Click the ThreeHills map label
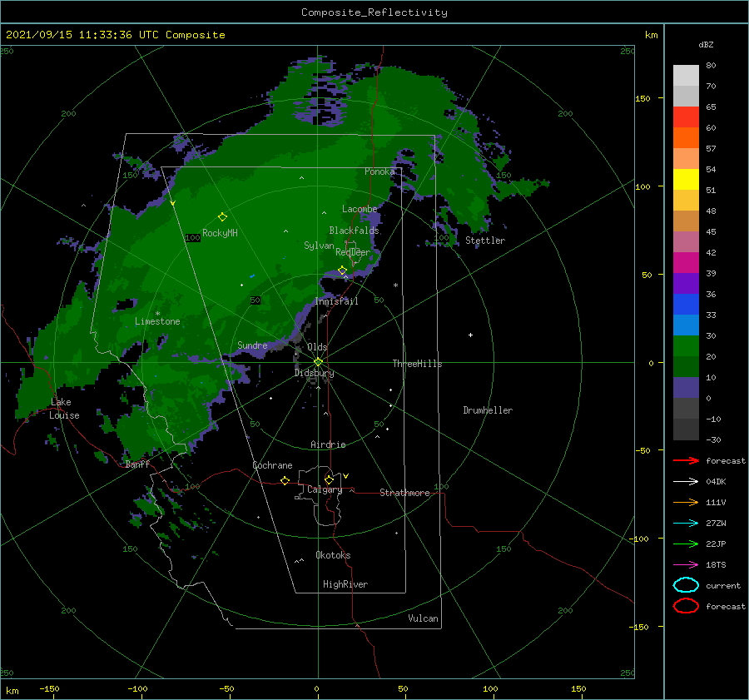This screenshot has width=749, height=700. click(x=417, y=364)
